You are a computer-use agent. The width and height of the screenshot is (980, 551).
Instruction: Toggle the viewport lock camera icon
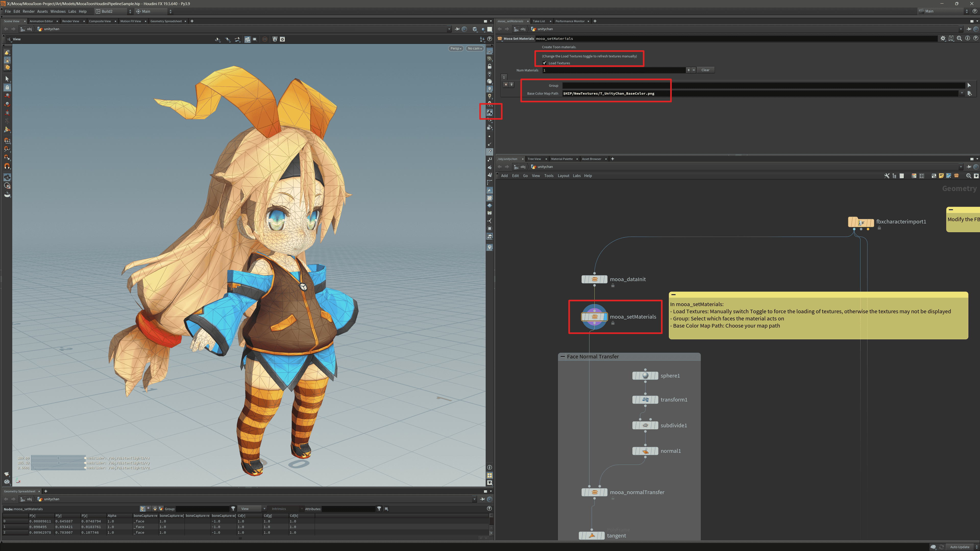(x=490, y=66)
